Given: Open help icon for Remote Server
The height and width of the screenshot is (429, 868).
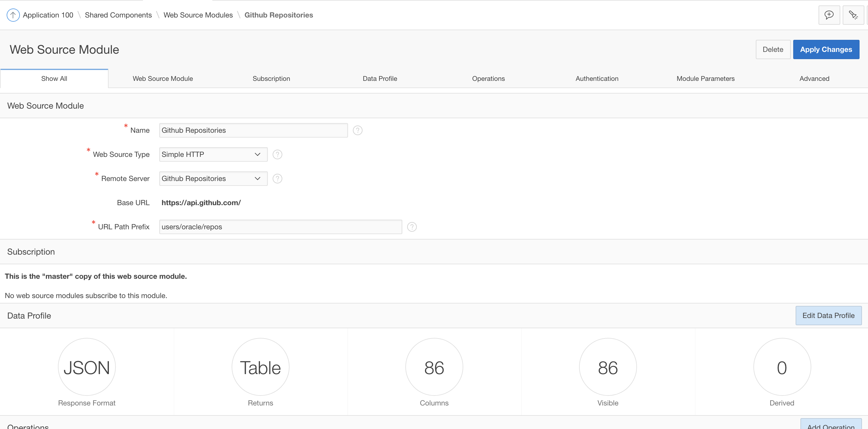Looking at the screenshot, I should point(277,179).
